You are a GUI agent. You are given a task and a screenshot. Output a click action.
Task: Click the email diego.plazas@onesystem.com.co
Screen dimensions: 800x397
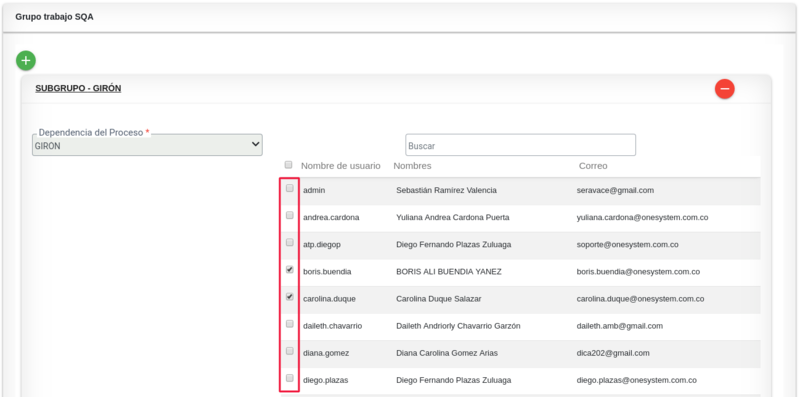[x=637, y=380]
